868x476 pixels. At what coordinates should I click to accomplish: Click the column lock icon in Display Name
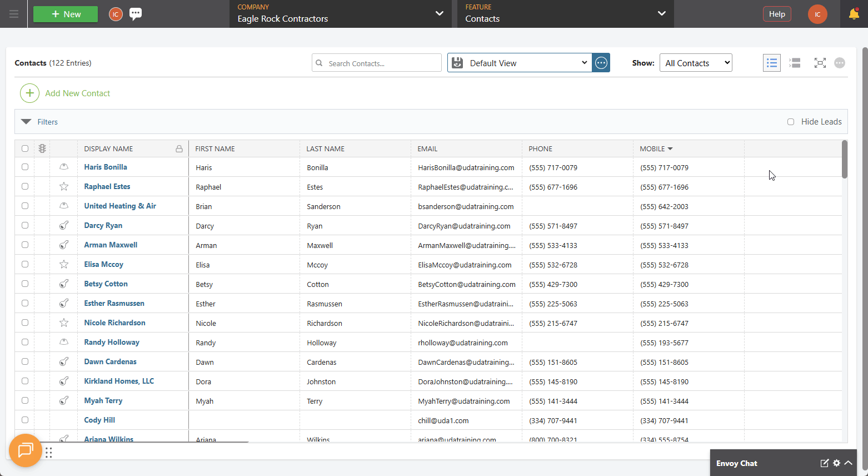[x=179, y=148]
